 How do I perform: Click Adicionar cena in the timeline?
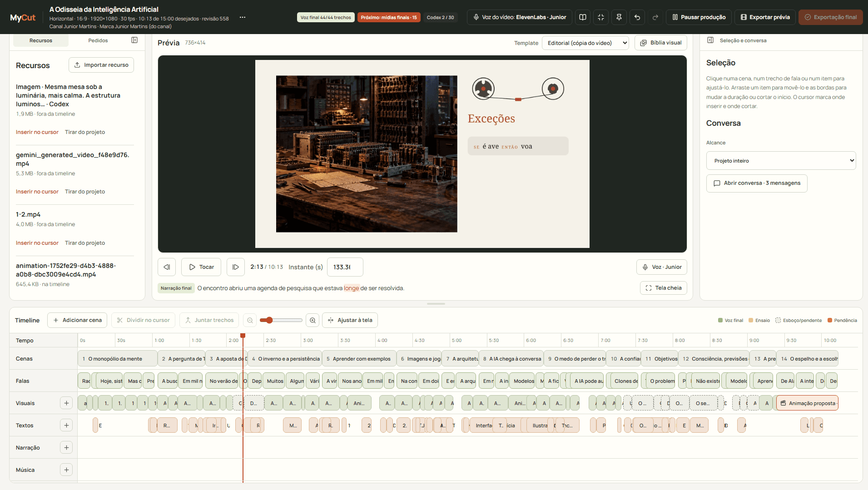point(77,320)
